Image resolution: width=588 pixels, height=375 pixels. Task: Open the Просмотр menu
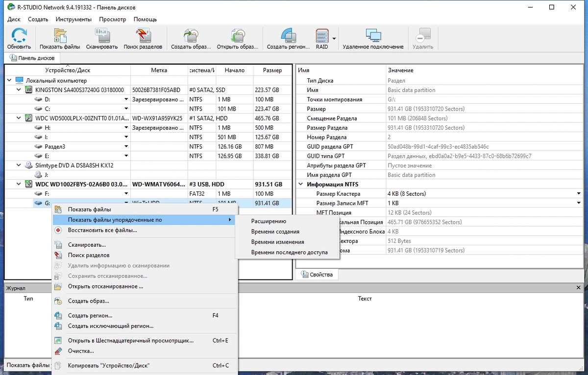click(113, 19)
